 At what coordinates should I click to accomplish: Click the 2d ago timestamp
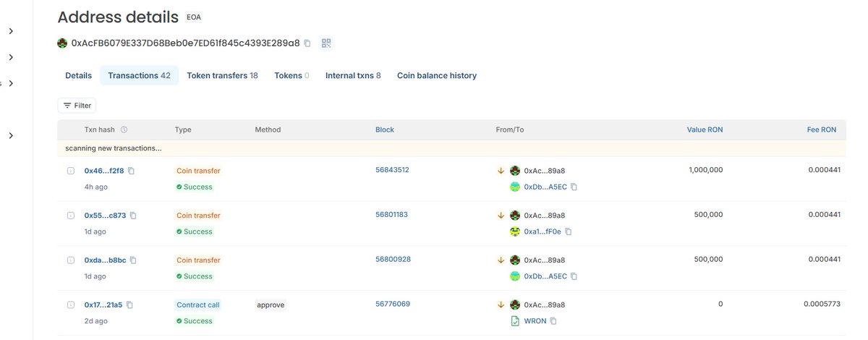pyautogui.click(x=95, y=321)
